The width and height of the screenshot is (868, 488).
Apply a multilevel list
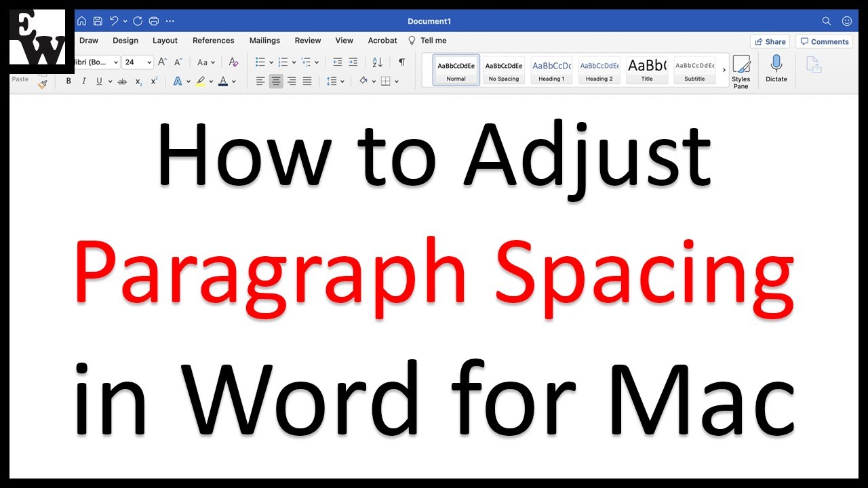(306, 62)
